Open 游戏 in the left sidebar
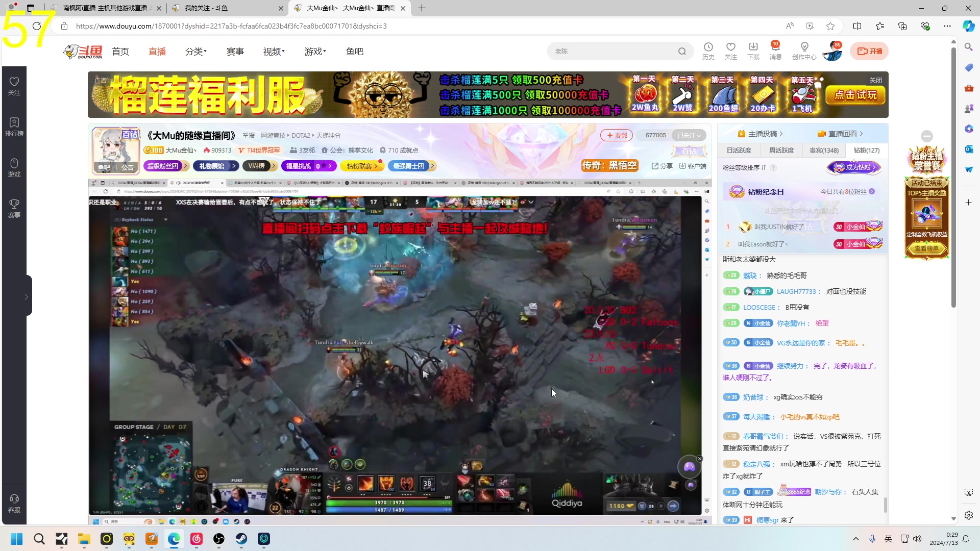This screenshot has width=980, height=551. (x=14, y=168)
